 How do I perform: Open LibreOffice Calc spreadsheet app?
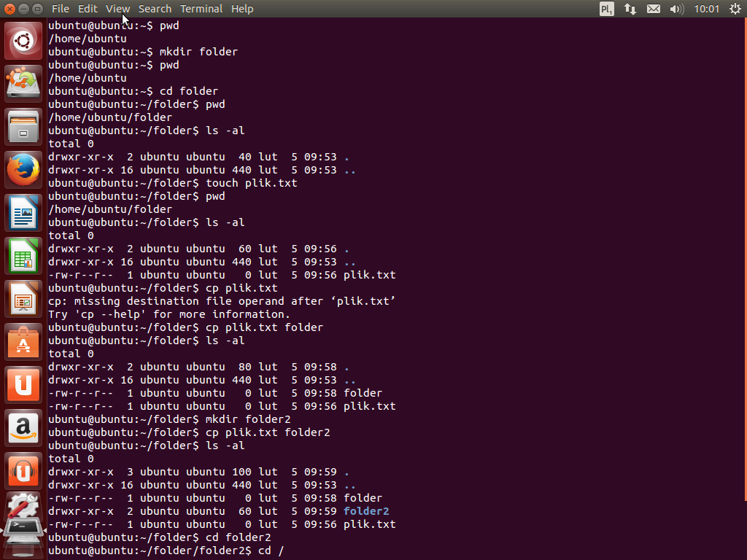pyautogui.click(x=24, y=257)
